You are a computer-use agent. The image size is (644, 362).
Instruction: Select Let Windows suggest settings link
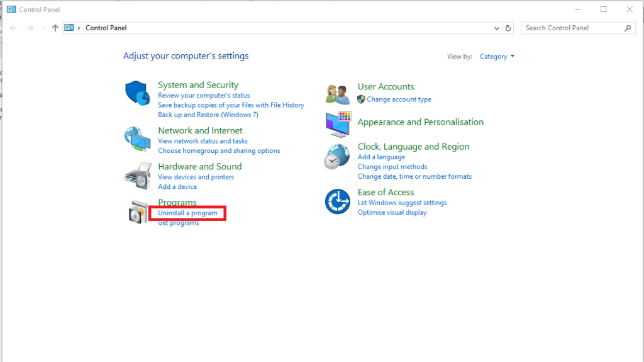click(402, 203)
